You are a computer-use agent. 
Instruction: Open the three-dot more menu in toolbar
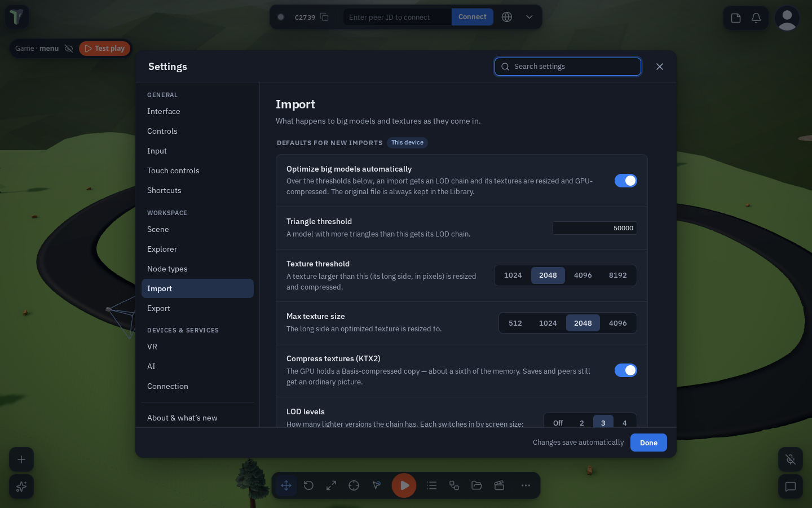point(526,485)
